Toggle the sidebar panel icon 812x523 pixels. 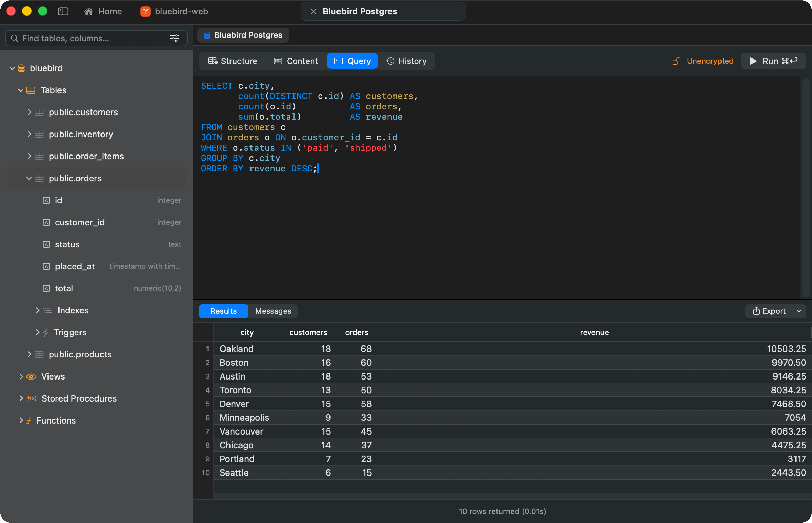63,11
